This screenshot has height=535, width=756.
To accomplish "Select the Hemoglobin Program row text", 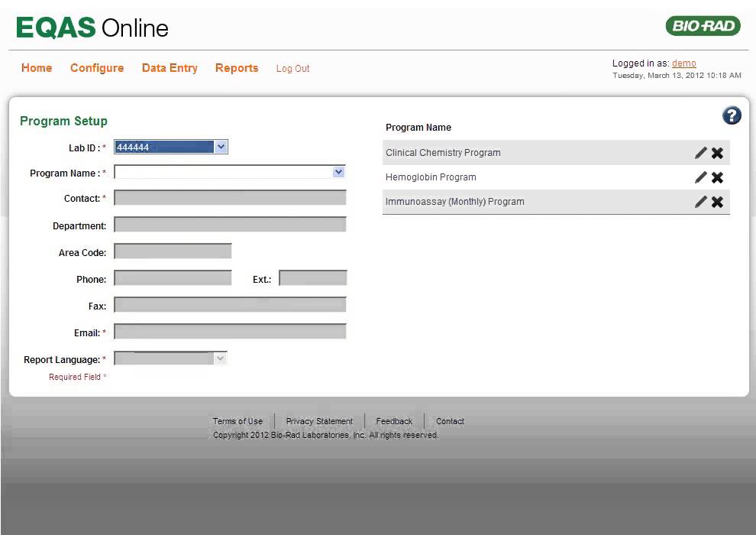I will click(431, 177).
